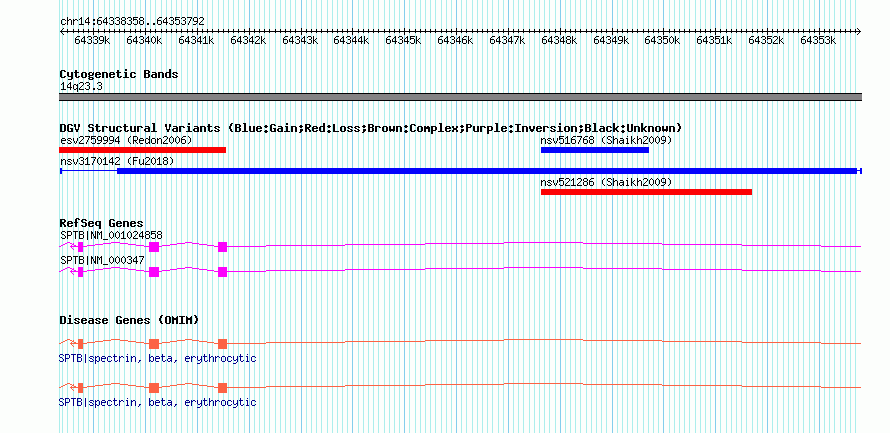Click the 64345k ruler tick label
The image size is (890, 433).
point(403,40)
